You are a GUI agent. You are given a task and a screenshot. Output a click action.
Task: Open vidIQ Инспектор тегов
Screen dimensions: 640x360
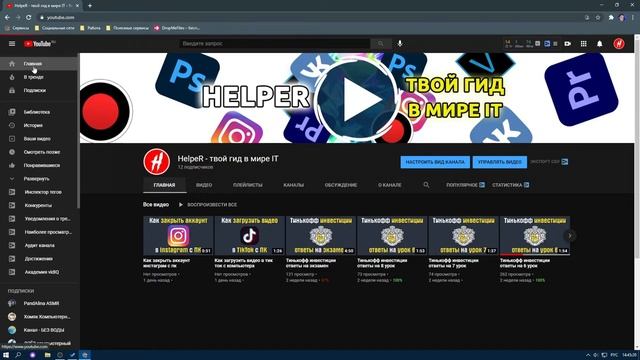(39, 192)
